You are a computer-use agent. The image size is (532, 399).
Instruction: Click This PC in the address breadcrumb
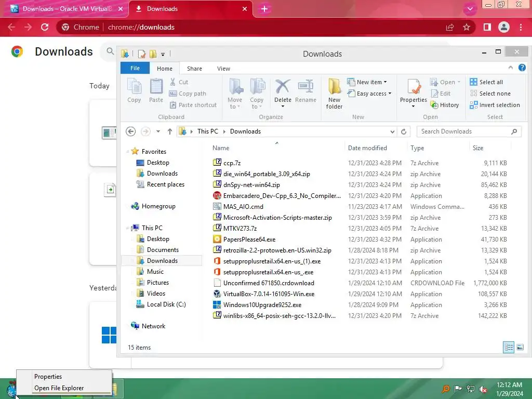(x=208, y=131)
